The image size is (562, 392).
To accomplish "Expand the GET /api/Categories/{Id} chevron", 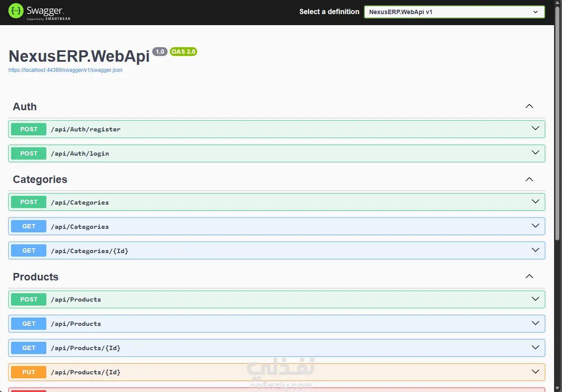I will (x=536, y=250).
